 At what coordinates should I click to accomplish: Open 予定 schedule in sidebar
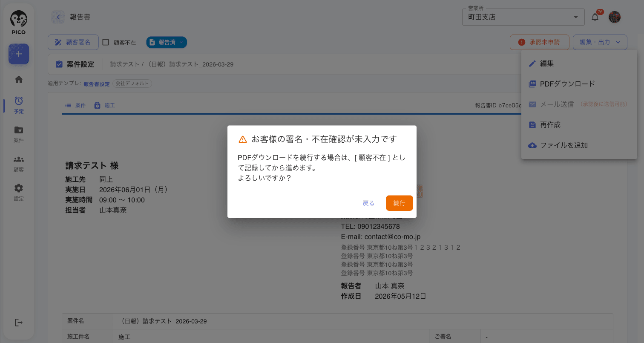(x=19, y=105)
